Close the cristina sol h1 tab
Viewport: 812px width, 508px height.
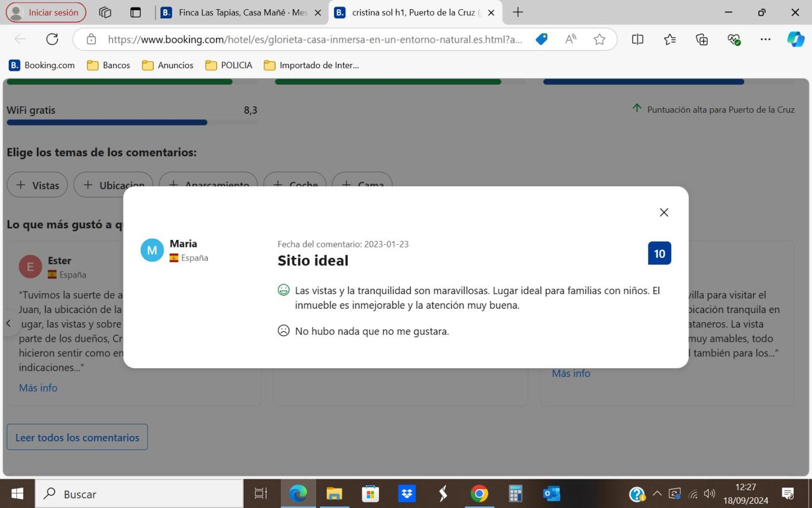click(x=491, y=13)
